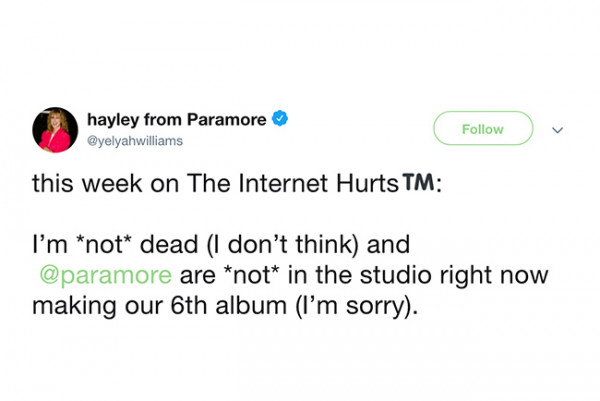The height and width of the screenshot is (401, 600).
Task: Open the @paramore mention link
Action: [110, 274]
